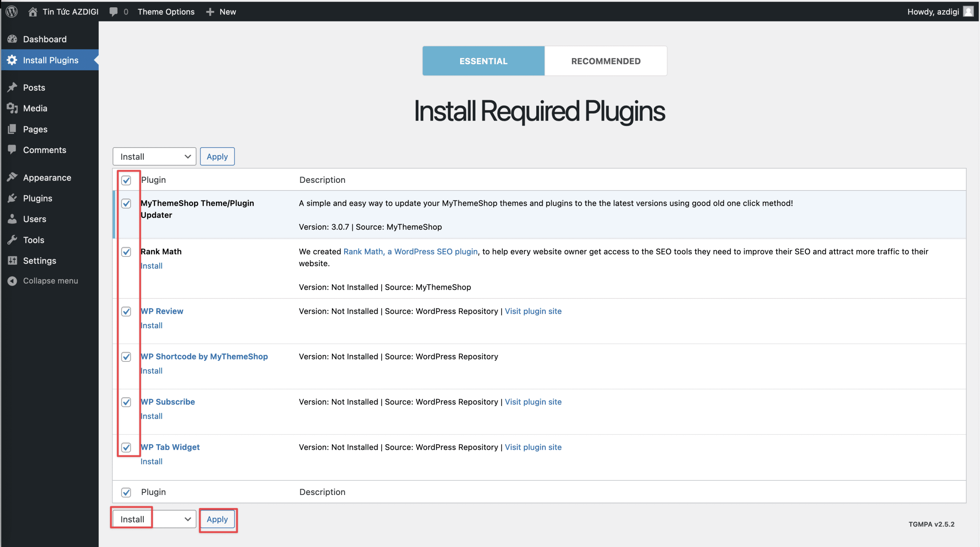Open the top bulk action Install dropdown
Viewport: 980px width, 547px height.
(154, 156)
